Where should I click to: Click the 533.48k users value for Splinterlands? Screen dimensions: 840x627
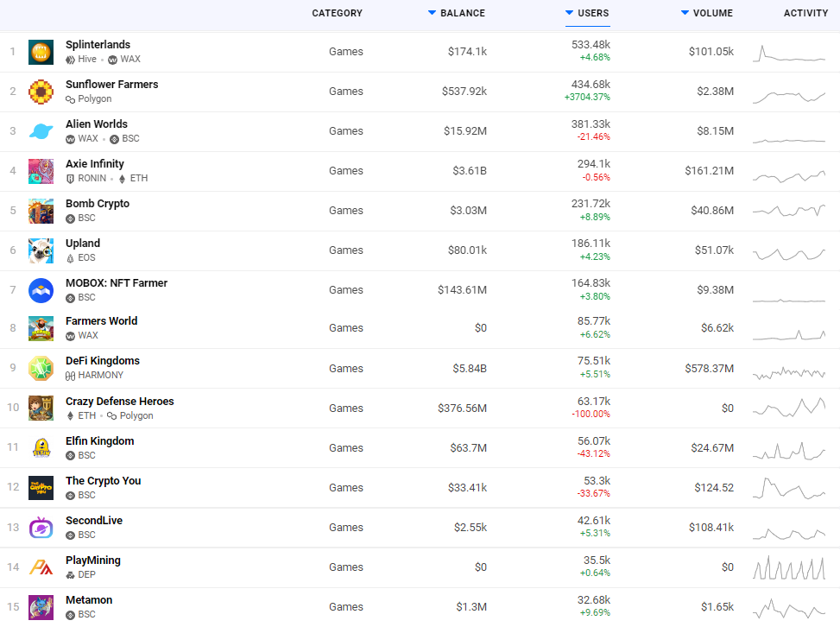pos(591,45)
